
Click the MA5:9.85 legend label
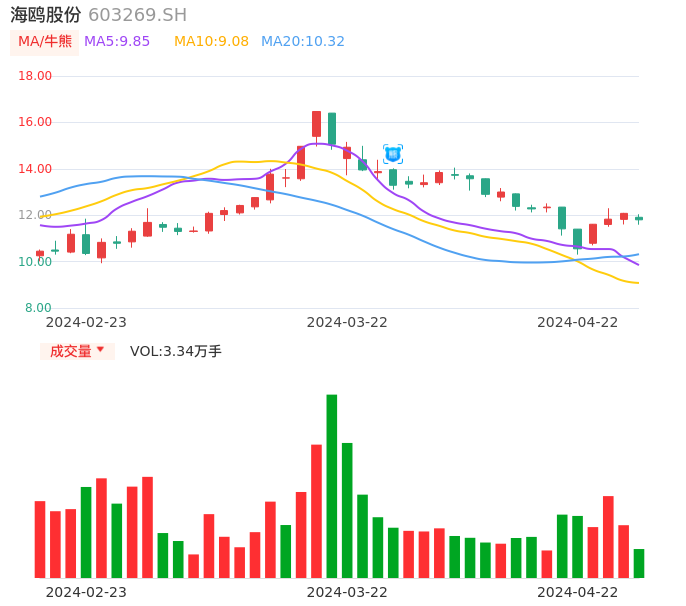(x=117, y=42)
